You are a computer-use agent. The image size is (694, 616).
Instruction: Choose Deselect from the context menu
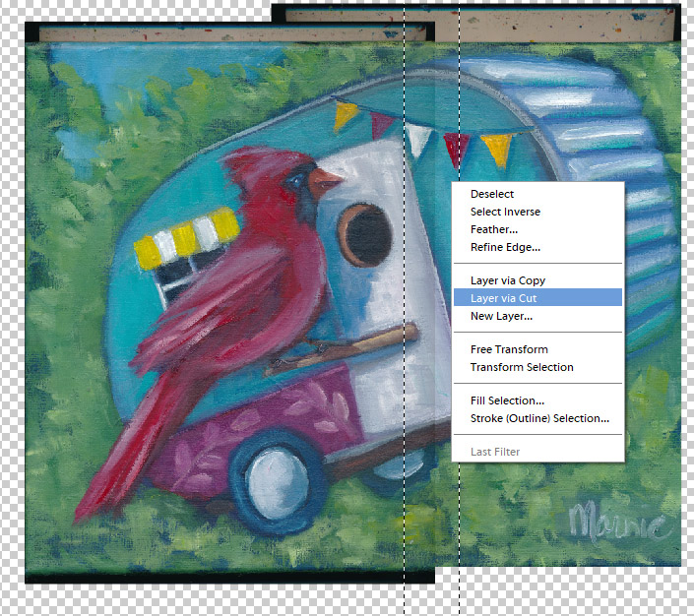pos(492,194)
